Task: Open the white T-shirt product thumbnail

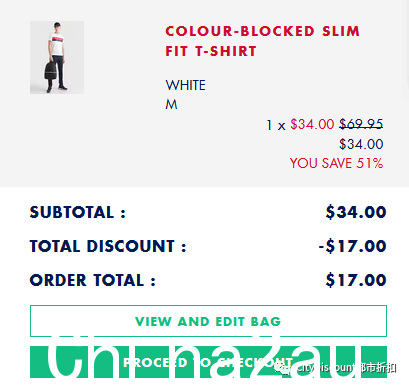Action: pyautogui.click(x=57, y=57)
